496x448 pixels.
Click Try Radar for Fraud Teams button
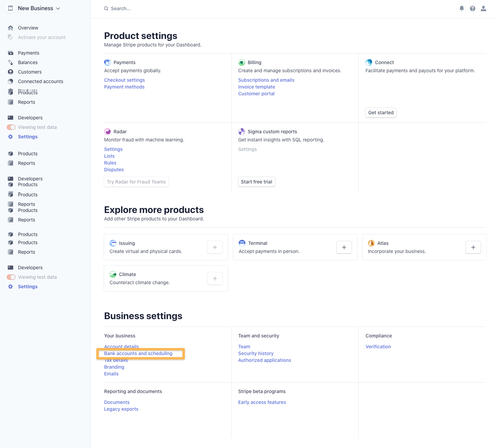[136, 182]
